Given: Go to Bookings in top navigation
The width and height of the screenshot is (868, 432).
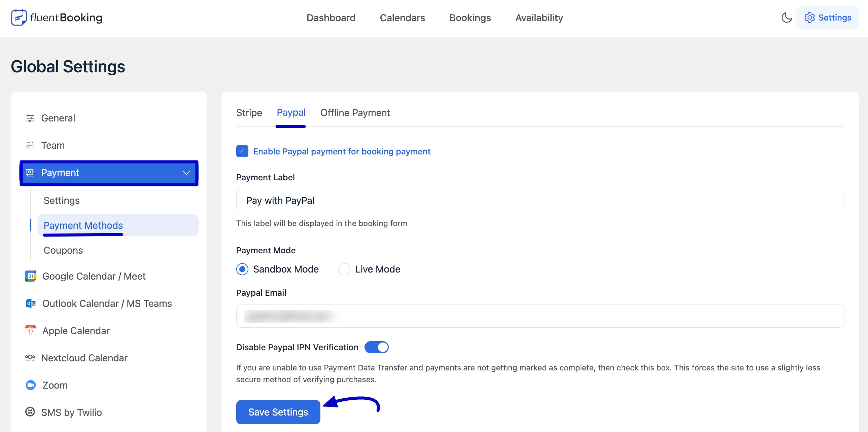Looking at the screenshot, I should point(470,17).
